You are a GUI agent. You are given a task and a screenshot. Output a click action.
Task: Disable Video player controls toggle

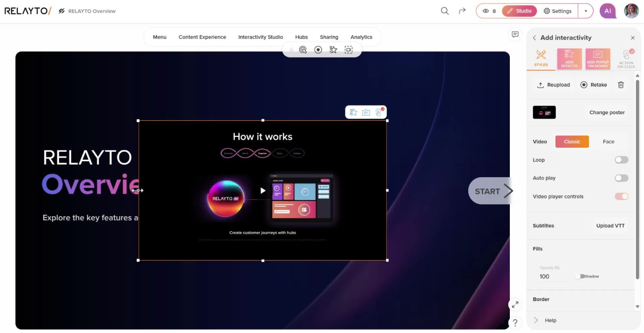point(621,196)
